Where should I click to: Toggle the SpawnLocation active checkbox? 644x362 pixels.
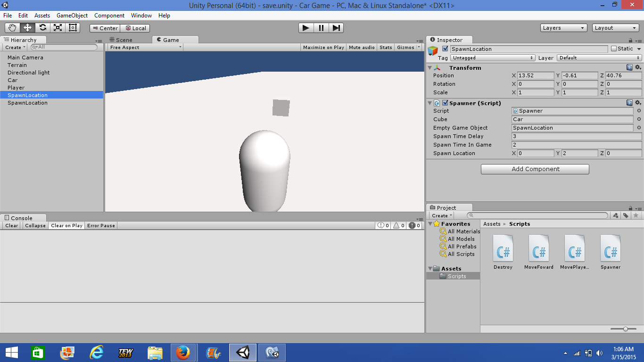point(445,49)
